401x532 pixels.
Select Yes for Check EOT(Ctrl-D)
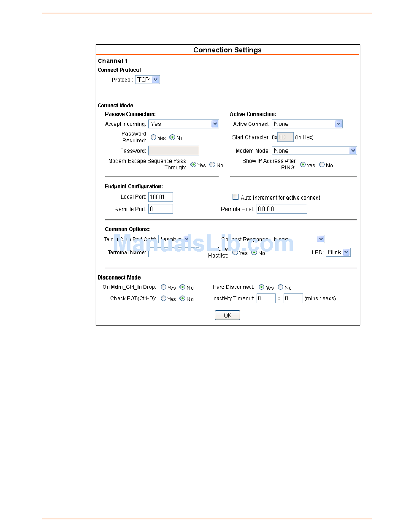click(x=163, y=299)
